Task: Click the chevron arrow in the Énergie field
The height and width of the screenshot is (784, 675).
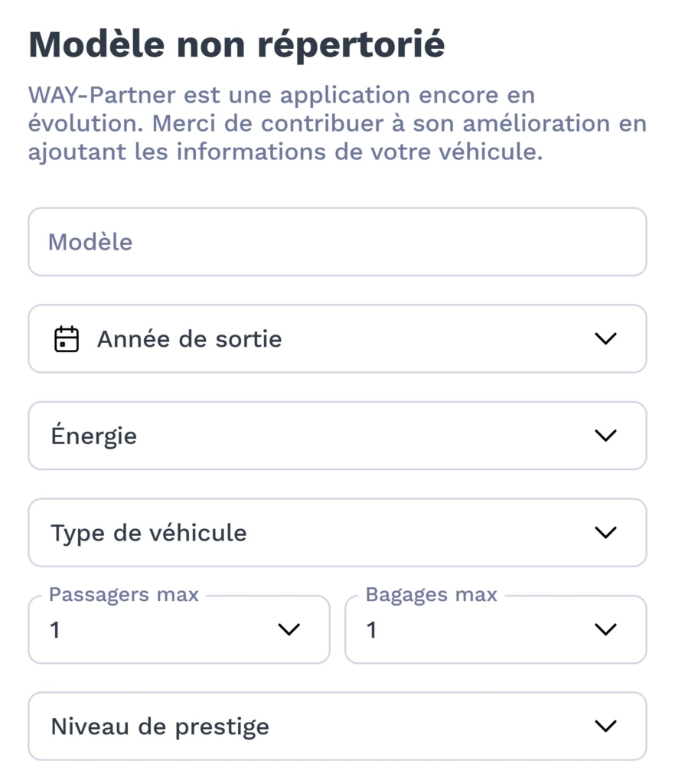Action: 605,436
